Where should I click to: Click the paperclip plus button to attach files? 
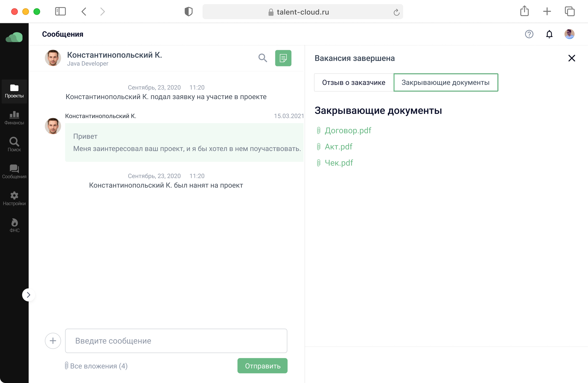click(x=53, y=341)
